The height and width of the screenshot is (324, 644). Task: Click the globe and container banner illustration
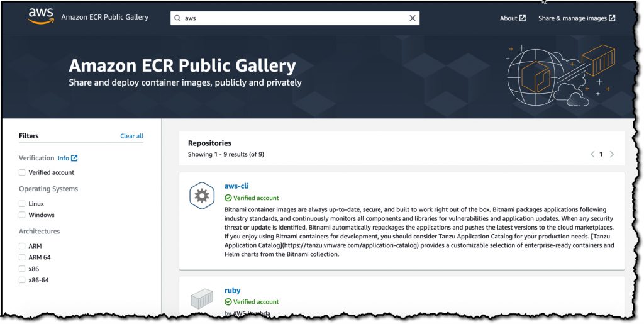coord(562,74)
